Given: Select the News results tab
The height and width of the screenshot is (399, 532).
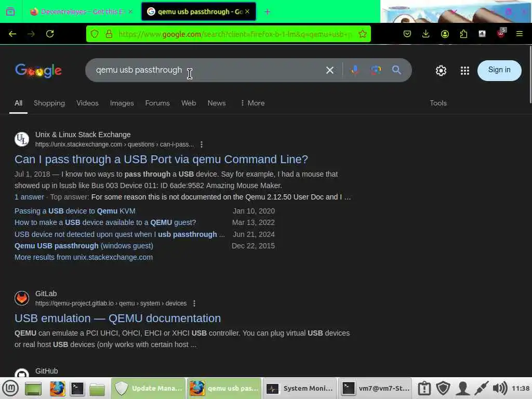Looking at the screenshot, I should pos(217,103).
